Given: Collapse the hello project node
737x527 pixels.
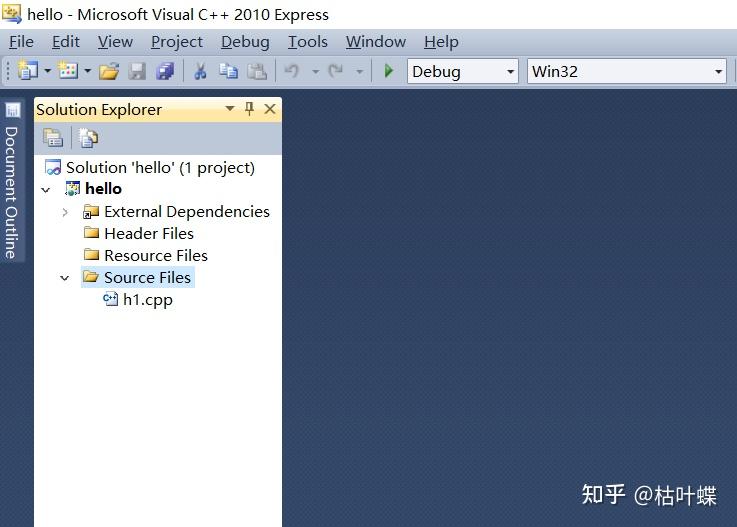Looking at the screenshot, I should click(46, 190).
